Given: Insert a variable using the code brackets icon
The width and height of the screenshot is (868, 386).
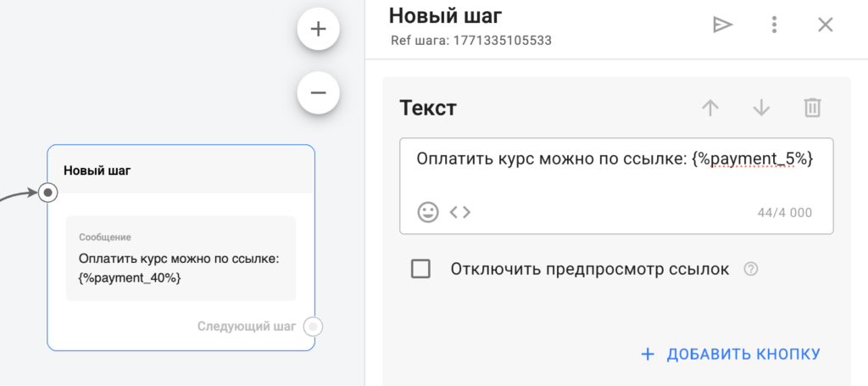Looking at the screenshot, I should (459, 212).
